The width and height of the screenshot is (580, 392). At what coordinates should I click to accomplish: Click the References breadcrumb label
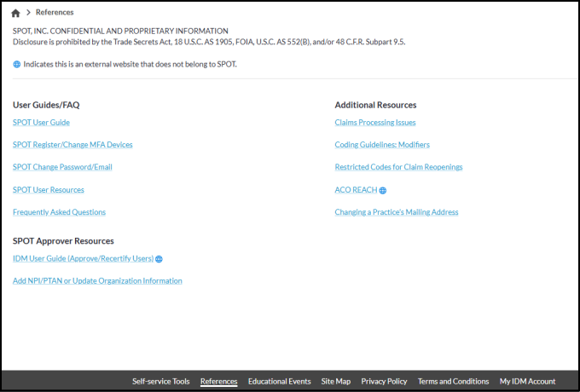[x=55, y=13]
